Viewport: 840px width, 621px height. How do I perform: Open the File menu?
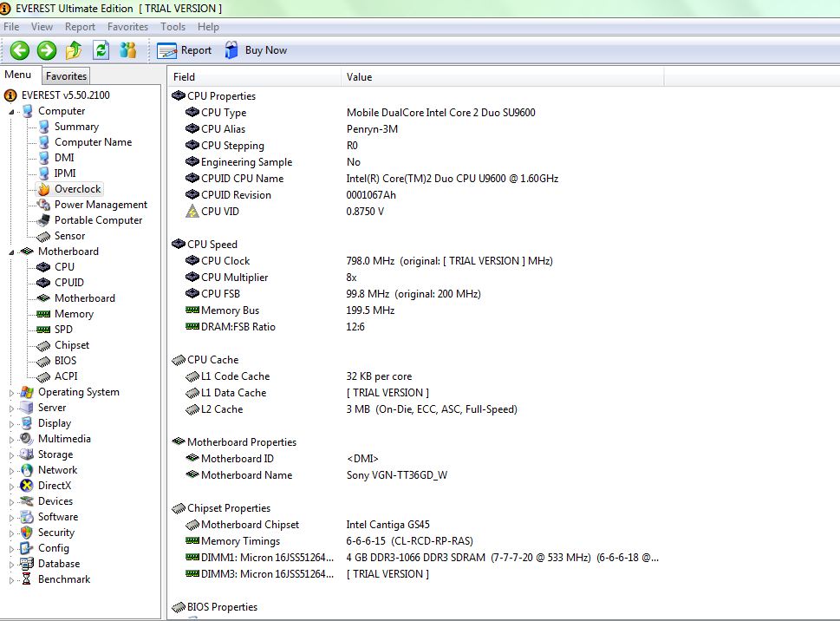pos(11,27)
